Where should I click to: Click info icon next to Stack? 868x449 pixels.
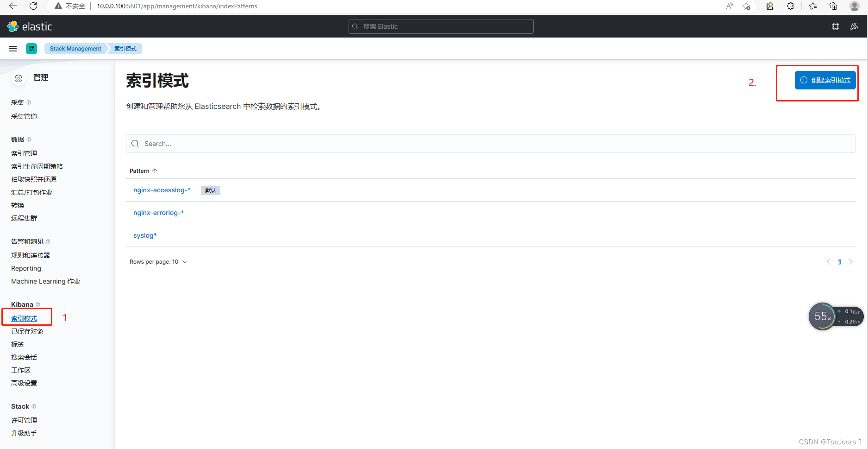pyautogui.click(x=34, y=406)
